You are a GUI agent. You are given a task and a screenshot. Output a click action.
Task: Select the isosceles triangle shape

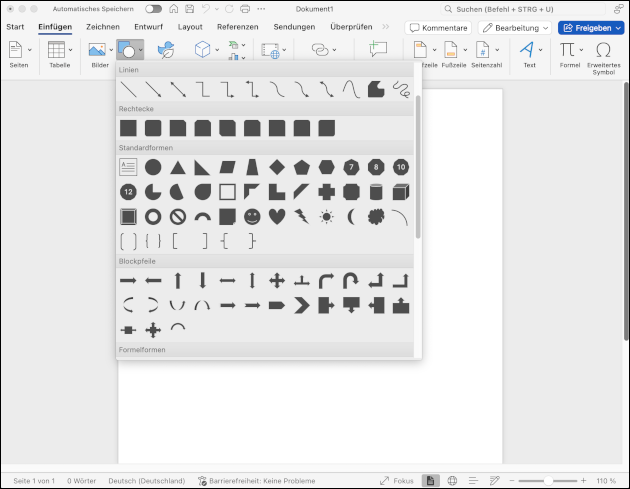tap(178, 167)
